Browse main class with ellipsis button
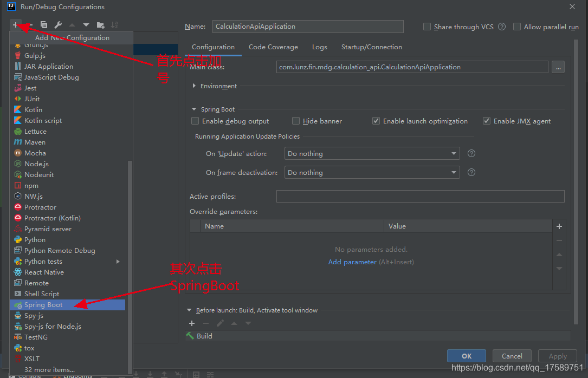The image size is (588, 378). (558, 67)
